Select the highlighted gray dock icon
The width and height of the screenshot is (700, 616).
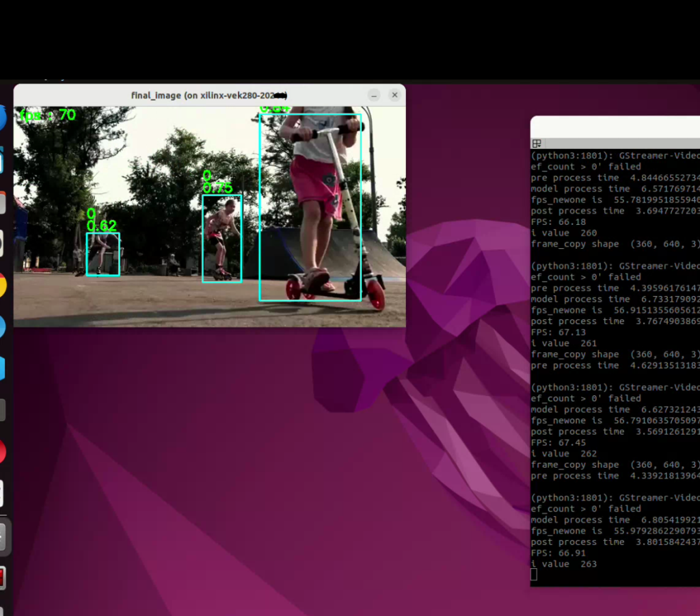5,537
